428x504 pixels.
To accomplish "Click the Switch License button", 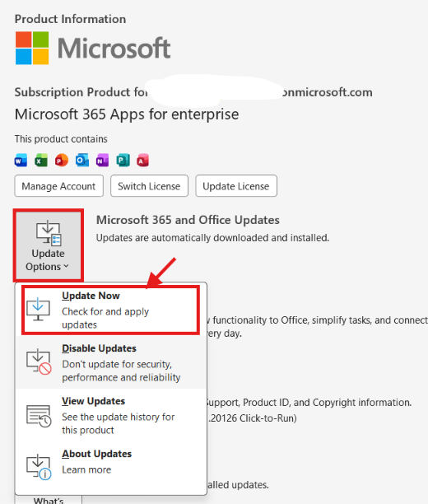I will coord(150,186).
